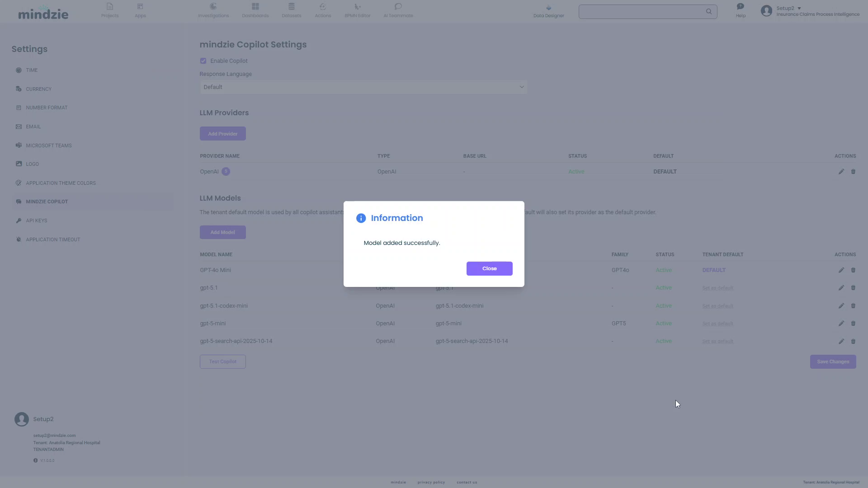The image size is (868, 488).
Task: Click Add Provider button
Action: pyautogui.click(x=222, y=134)
